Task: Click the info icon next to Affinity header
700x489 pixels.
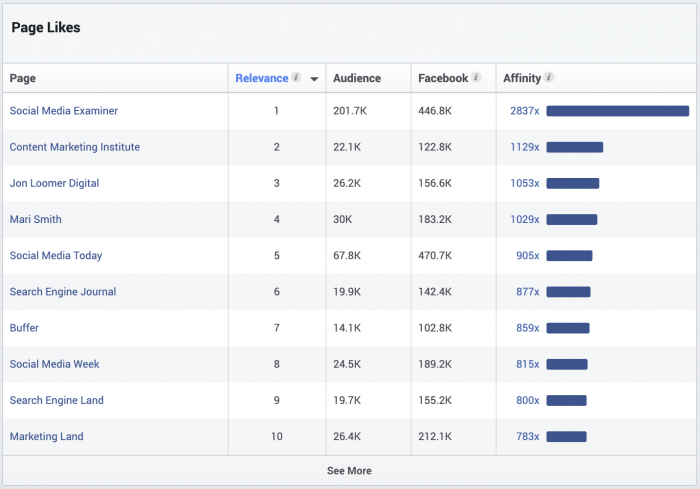Action: pyautogui.click(x=549, y=78)
